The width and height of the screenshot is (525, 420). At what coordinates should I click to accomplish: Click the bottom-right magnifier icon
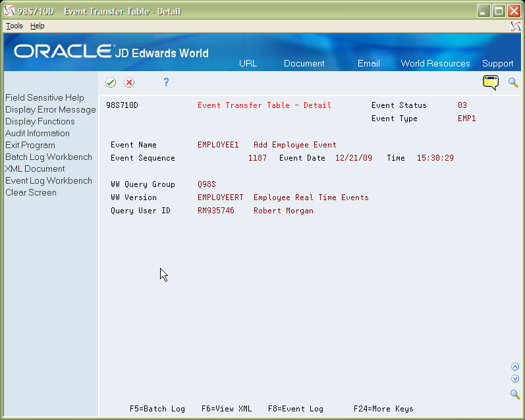click(x=515, y=394)
